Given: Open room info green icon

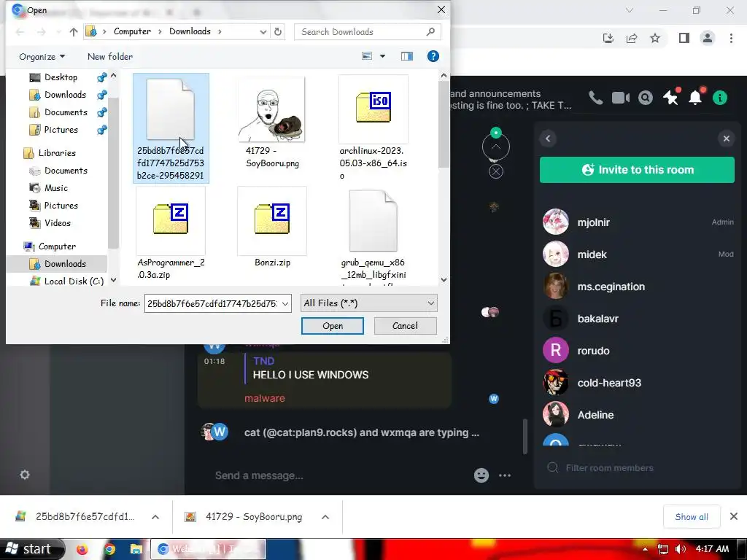Looking at the screenshot, I should point(720,98).
